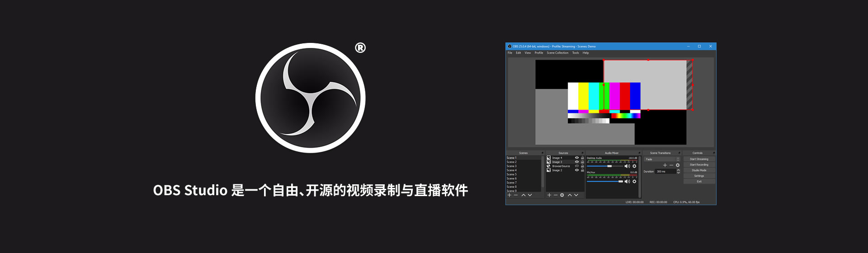Hide the Image 4 source using its eye icon

click(x=577, y=158)
